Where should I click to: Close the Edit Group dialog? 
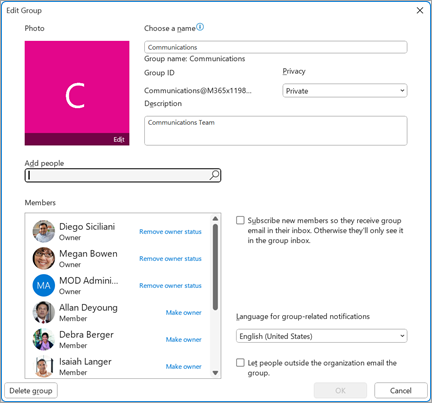pos(420,10)
